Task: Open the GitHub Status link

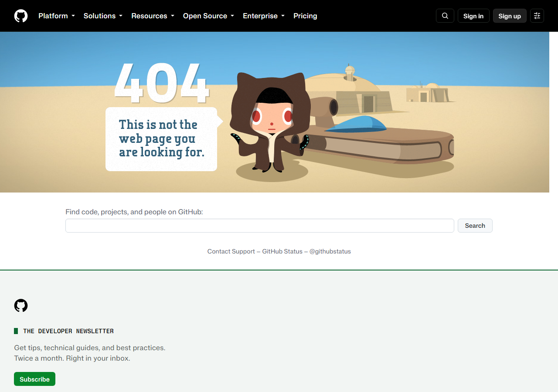Action: tap(282, 251)
